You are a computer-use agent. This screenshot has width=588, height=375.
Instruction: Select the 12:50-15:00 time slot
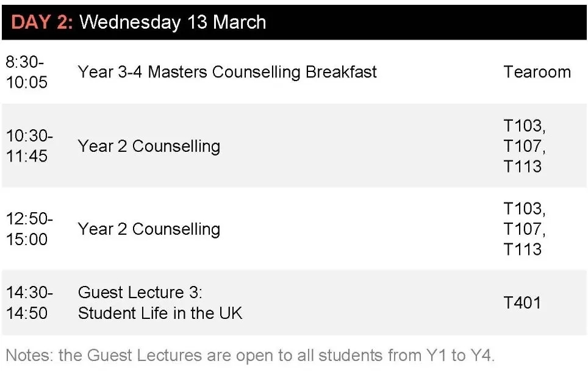click(x=29, y=229)
